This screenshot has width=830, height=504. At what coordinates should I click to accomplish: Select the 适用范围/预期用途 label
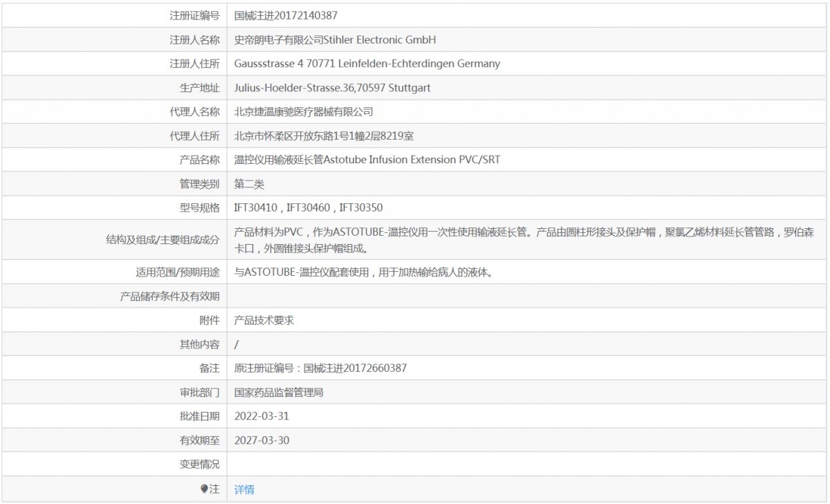178,272
